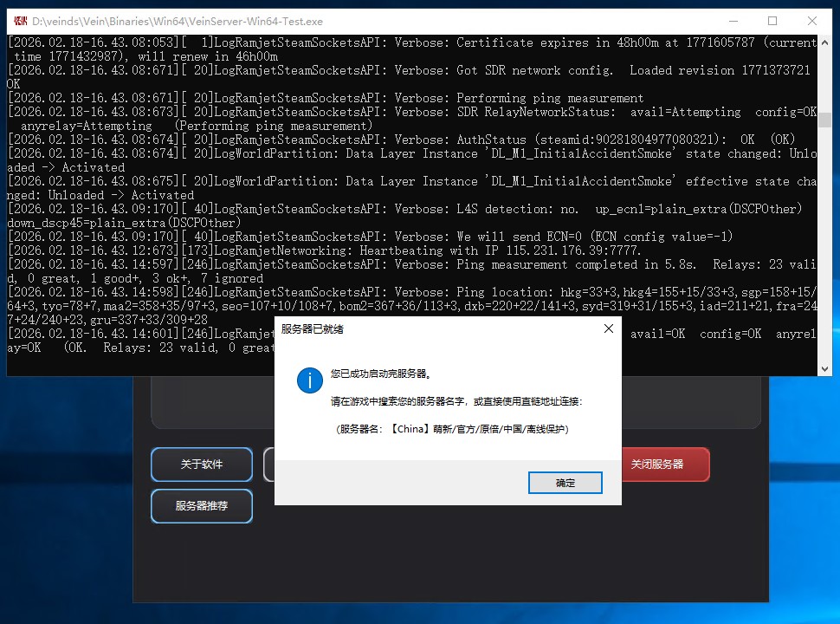Image resolution: width=840 pixels, height=624 pixels.
Task: Click the blue information icon in the dialog
Action: tap(309, 380)
